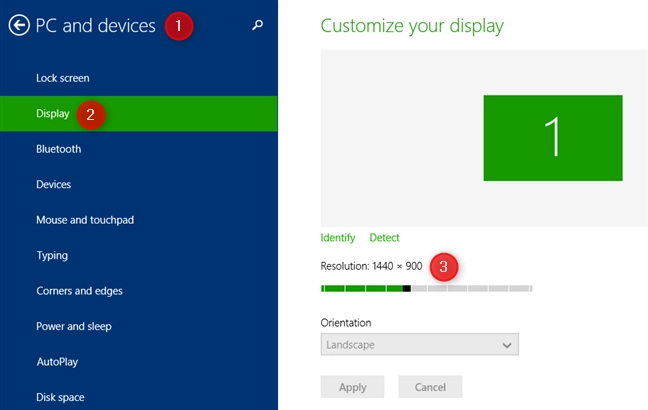Click the Customize your display heading

pos(412,26)
